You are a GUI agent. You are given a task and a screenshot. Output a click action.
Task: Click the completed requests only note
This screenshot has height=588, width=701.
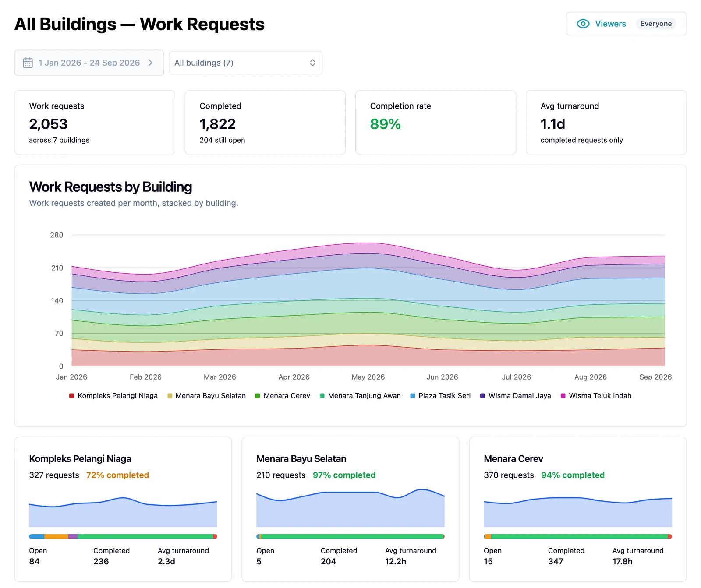point(581,140)
